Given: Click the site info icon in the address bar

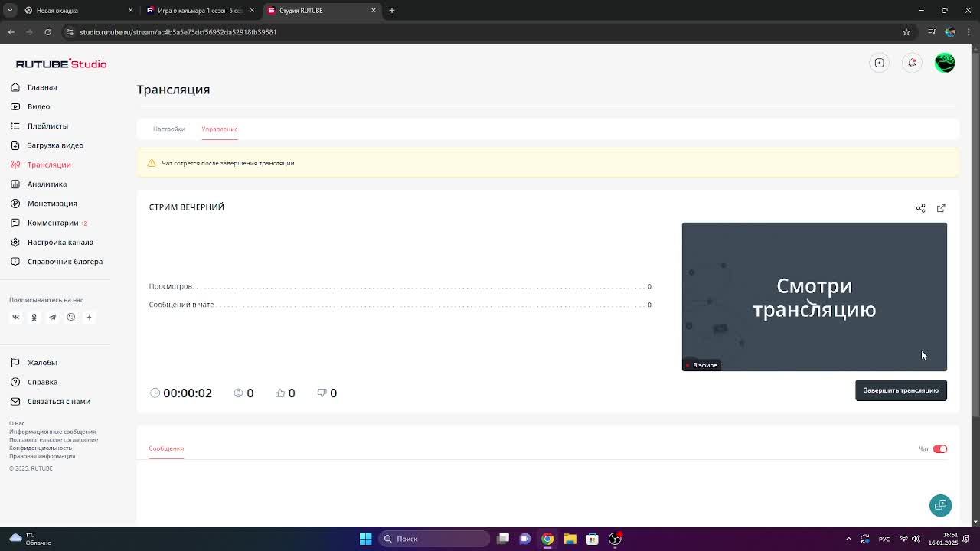Looking at the screenshot, I should 70,32.
